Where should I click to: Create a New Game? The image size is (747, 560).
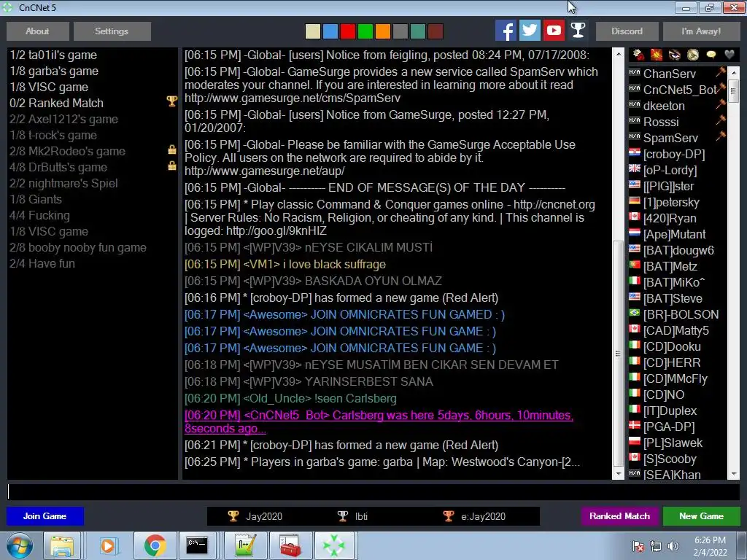[x=701, y=516]
